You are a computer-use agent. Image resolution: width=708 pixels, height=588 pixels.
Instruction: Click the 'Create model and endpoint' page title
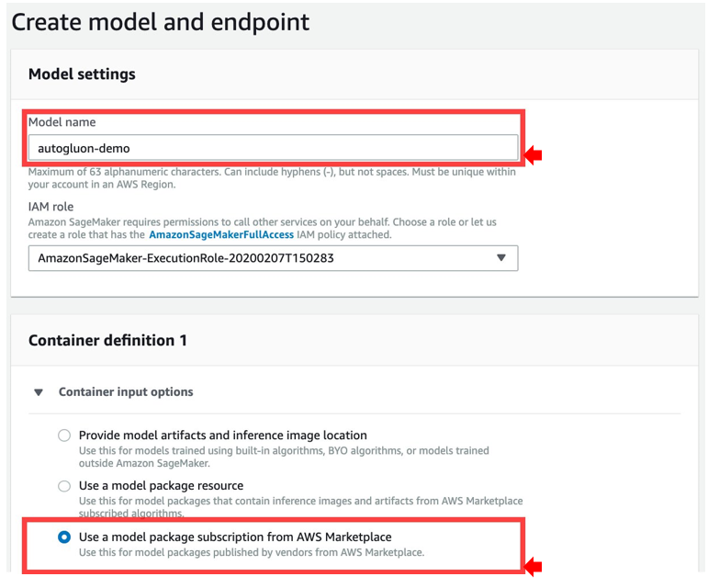click(x=161, y=22)
